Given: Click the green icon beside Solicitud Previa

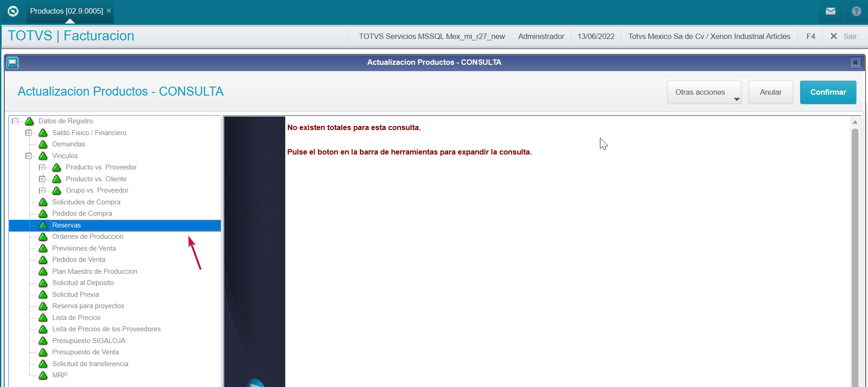Looking at the screenshot, I should point(43,295).
